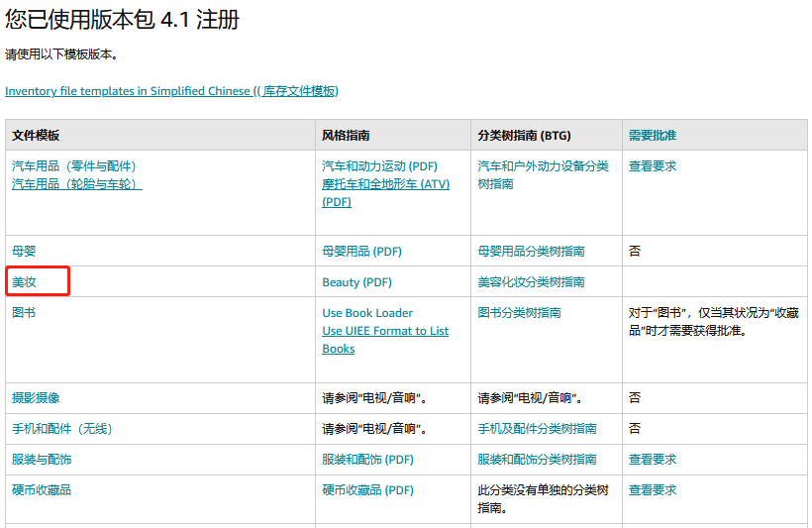This screenshot has height=528, width=812.
Task: Click 查看要求 in the 硬币收藏品 row
Action: (x=653, y=489)
